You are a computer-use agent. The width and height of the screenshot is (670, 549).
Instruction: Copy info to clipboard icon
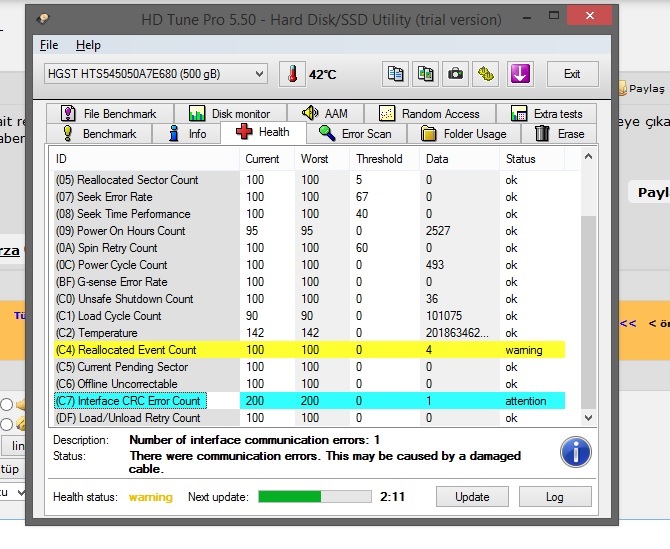coord(395,74)
